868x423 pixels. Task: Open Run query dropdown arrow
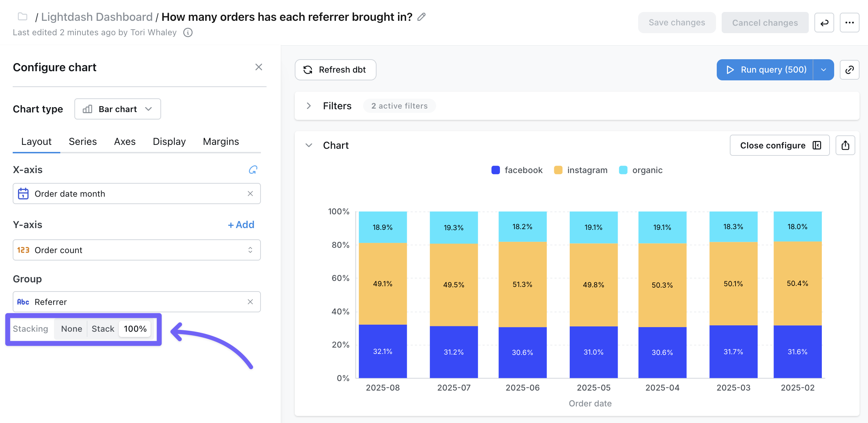(823, 70)
